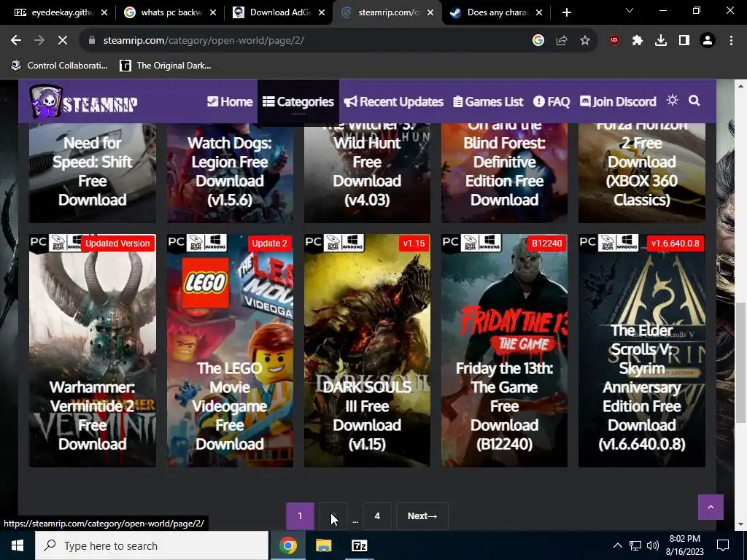Open the FAQ page

click(x=551, y=101)
